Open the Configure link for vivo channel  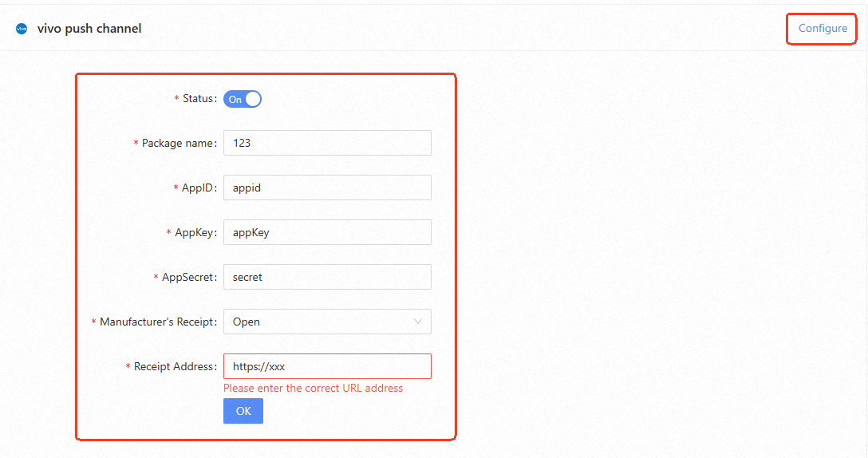822,28
